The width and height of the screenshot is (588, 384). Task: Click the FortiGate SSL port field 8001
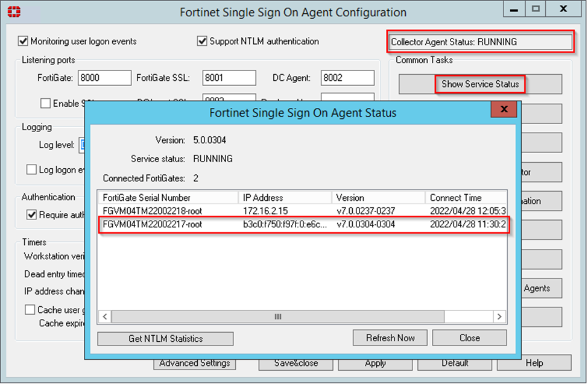(229, 78)
